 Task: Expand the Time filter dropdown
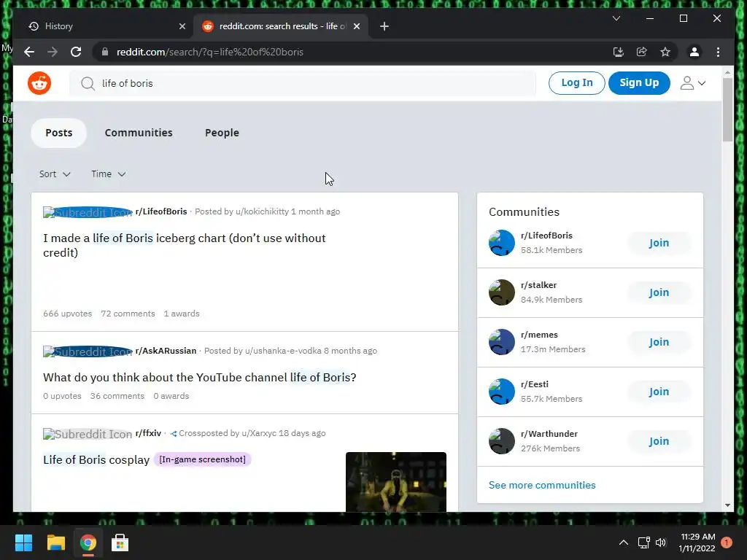coord(109,174)
